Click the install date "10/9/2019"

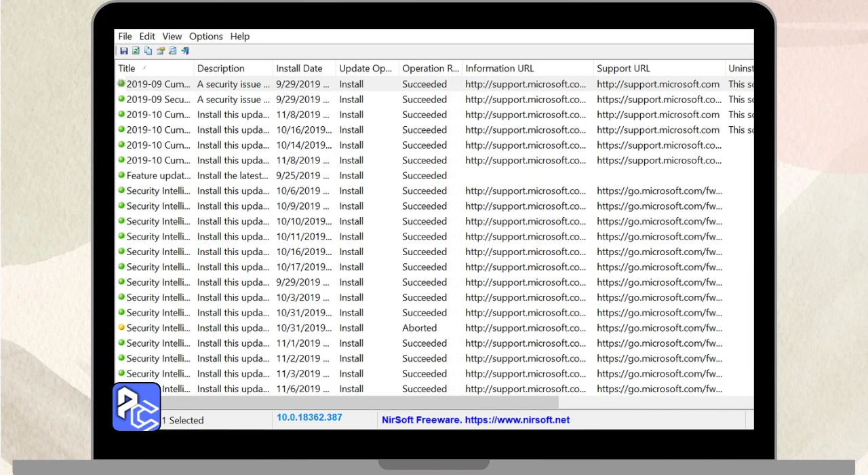coord(303,206)
